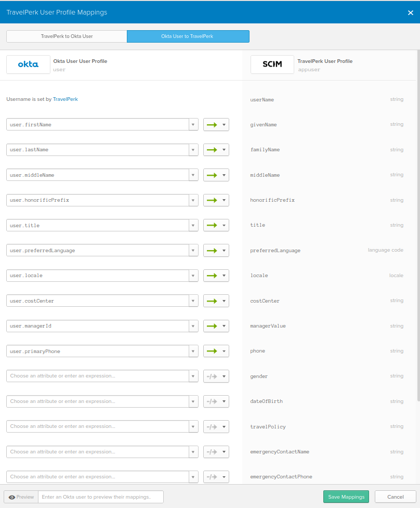
Task: Click the emergencyContactPhone attribute label
Action: 281,477
